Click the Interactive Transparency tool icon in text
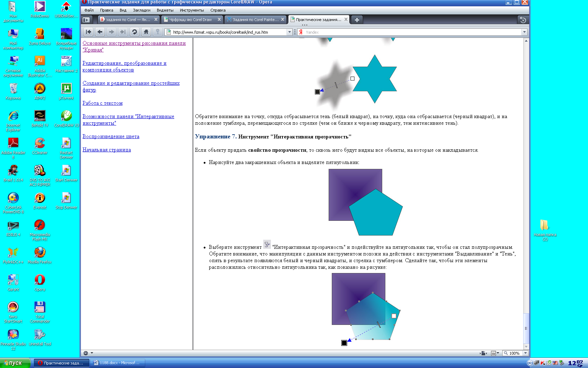The width and height of the screenshot is (588, 368). [x=267, y=244]
